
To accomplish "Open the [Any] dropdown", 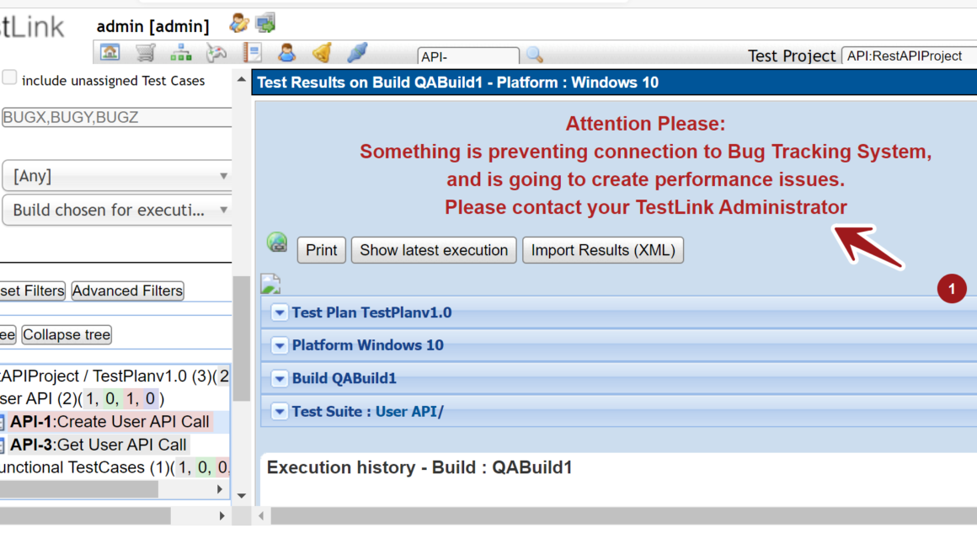I will [116, 176].
